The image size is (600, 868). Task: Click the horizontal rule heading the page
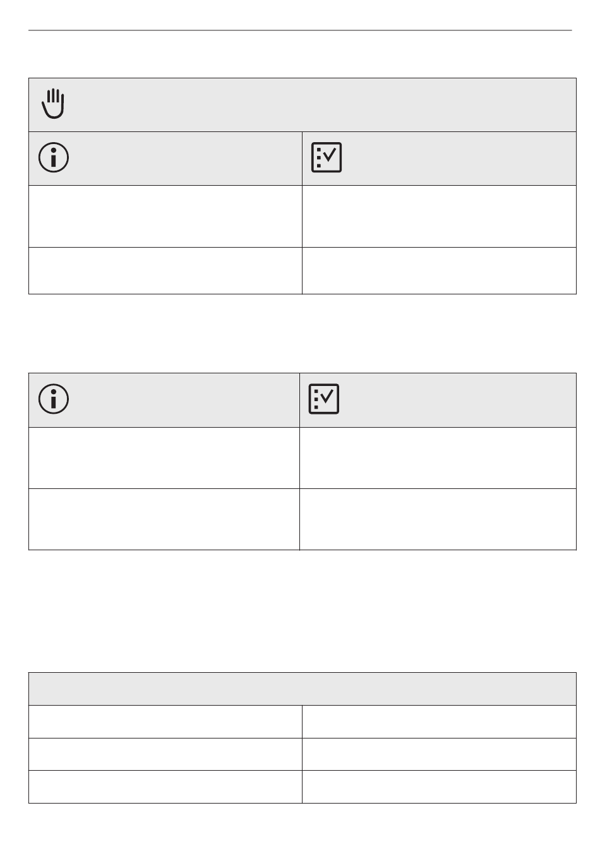coord(300,30)
